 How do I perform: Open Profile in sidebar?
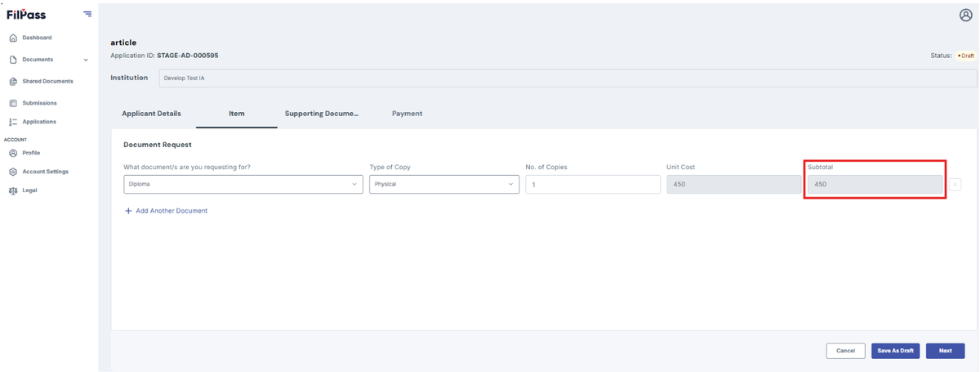pyautogui.click(x=31, y=153)
